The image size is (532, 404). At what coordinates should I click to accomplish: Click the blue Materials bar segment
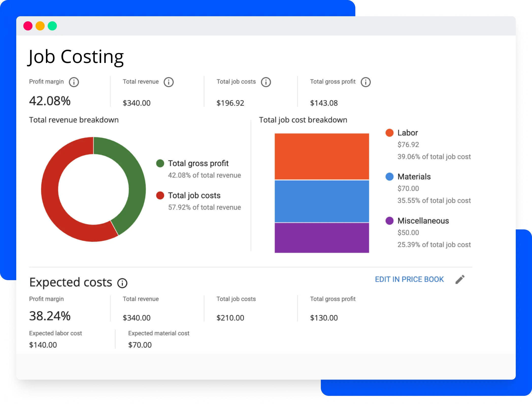point(322,201)
